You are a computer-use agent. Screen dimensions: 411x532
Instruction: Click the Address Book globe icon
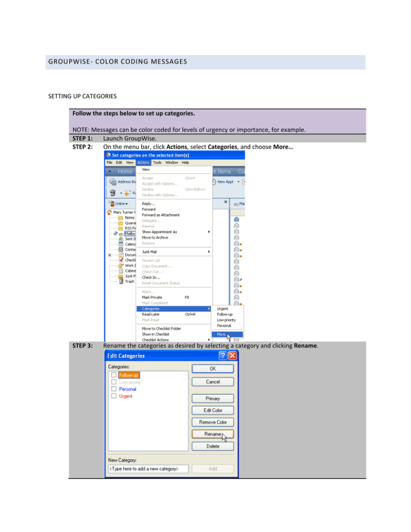113,181
